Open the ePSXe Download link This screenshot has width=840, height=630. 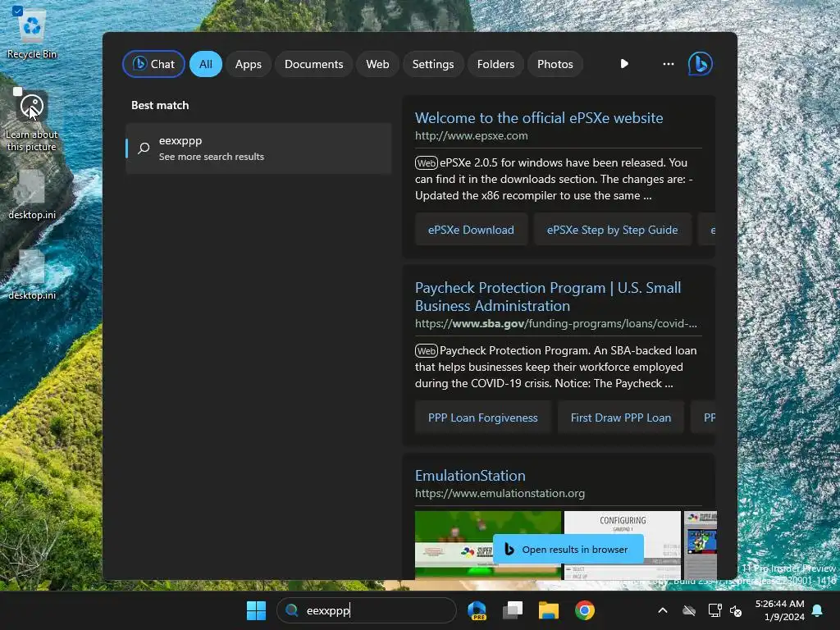coord(471,230)
